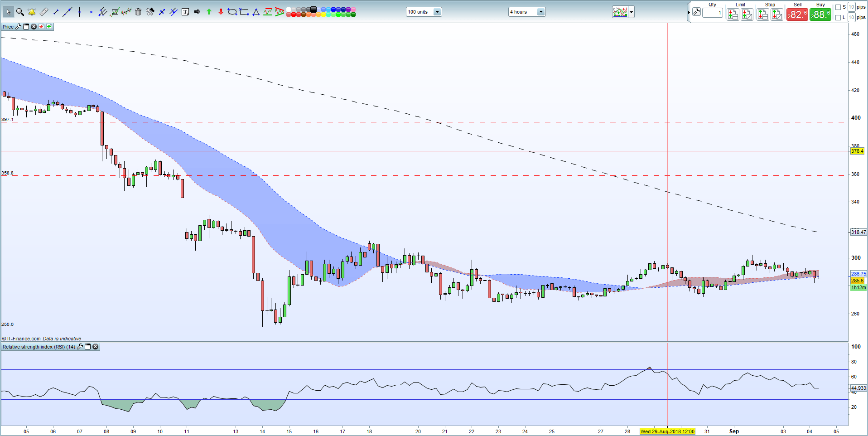Choose the selected black color swatch
Screen dimensions: 868x436
tap(313, 9)
